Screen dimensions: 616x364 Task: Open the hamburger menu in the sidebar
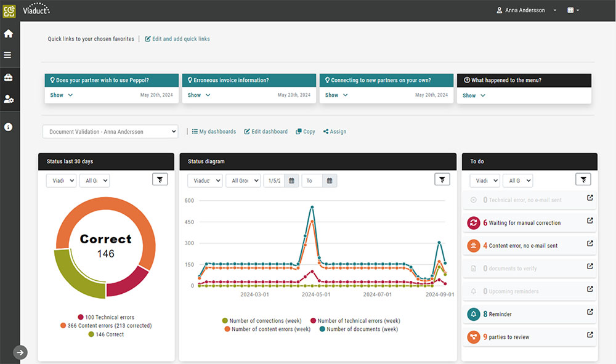pyautogui.click(x=9, y=55)
